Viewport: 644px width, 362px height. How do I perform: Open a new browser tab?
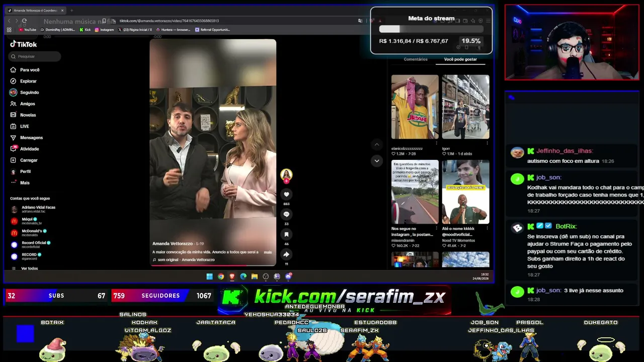coord(71,11)
